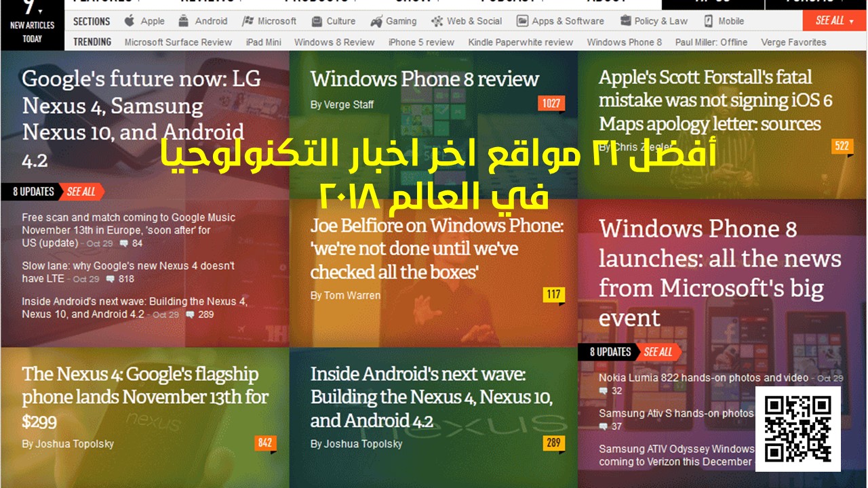
Task: Open the Samsung Ativ S hands-on photos link
Action: (x=676, y=413)
